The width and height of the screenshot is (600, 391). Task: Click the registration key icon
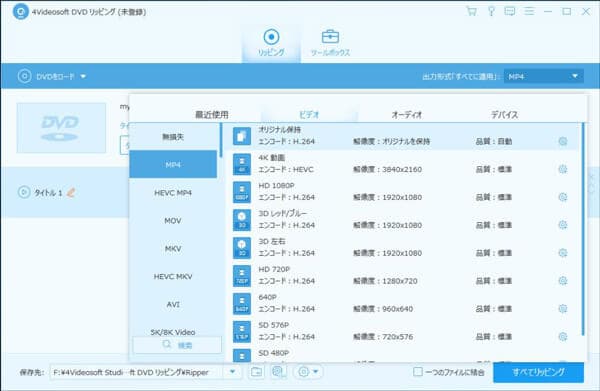click(x=491, y=11)
